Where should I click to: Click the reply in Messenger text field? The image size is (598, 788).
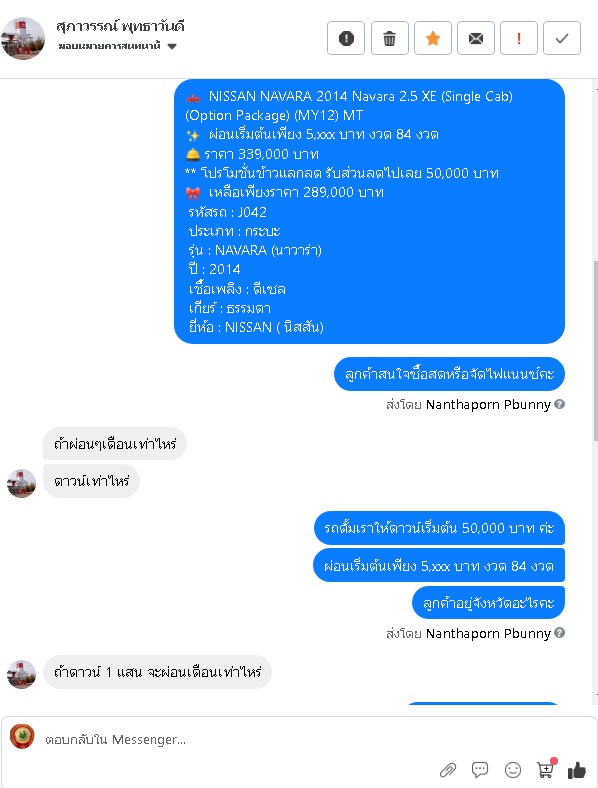(x=236, y=739)
